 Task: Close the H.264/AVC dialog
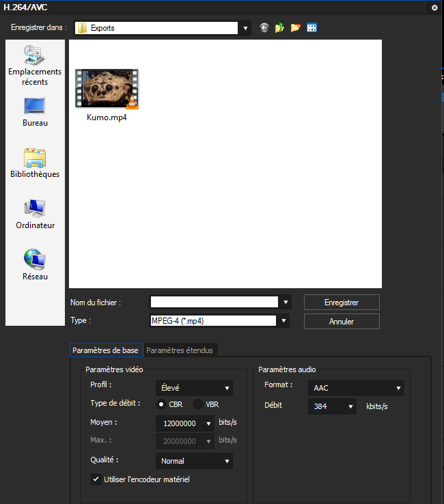[x=434, y=8]
